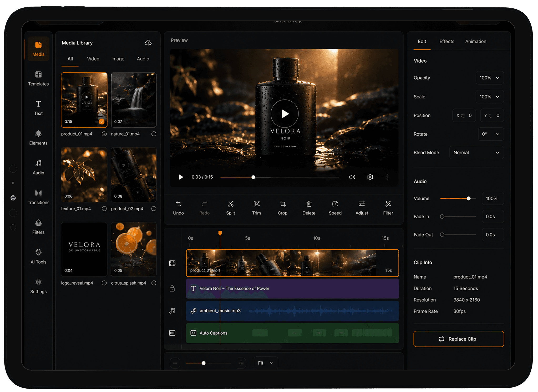Open the Blend Mode Normal dropdown

coord(476,153)
